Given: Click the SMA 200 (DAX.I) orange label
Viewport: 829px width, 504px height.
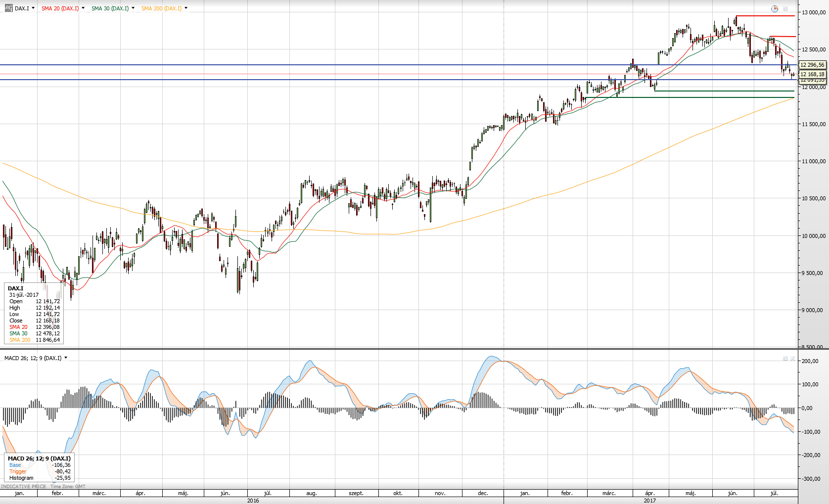Looking at the screenshot, I should 161,8.
